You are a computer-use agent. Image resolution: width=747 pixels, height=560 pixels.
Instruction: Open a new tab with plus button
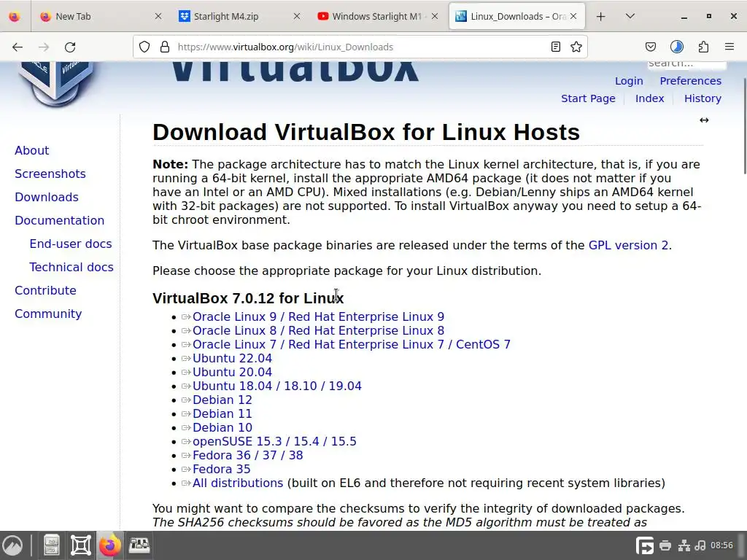point(601,17)
